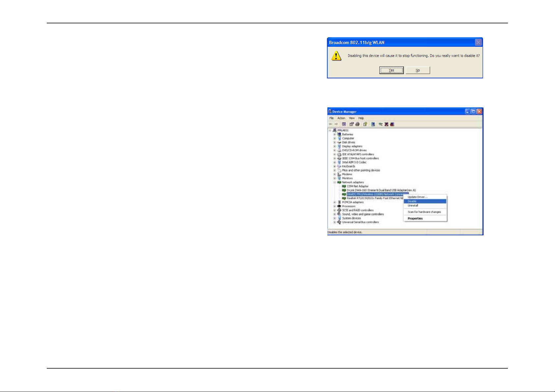Click the Batteries device icon
The image size is (555, 392).
(339, 134)
